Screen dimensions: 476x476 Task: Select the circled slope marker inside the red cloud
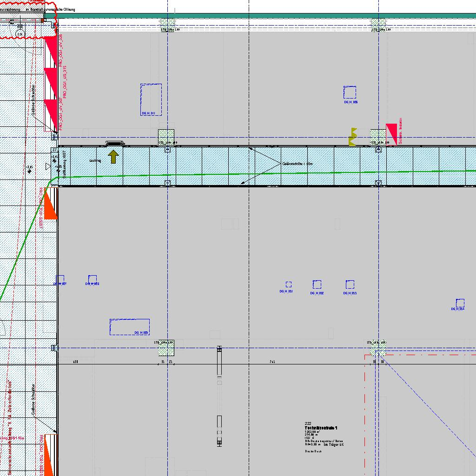coord(20,34)
